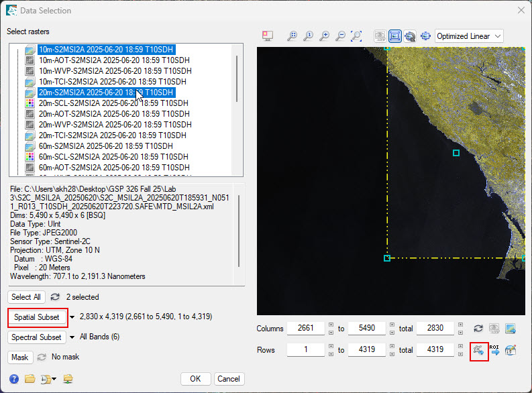Toggle the highlighted subset view mode button
The image size is (532, 393).
click(x=395, y=36)
